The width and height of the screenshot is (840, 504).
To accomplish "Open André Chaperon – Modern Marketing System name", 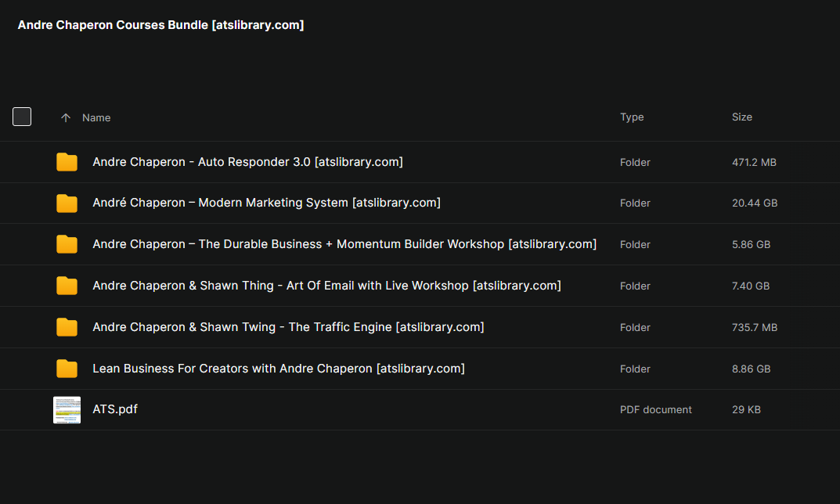I will coord(266,203).
